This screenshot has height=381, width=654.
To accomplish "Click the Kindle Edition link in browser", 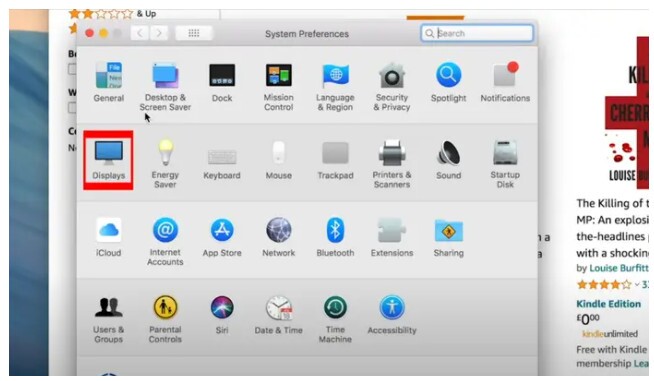I will click(608, 304).
